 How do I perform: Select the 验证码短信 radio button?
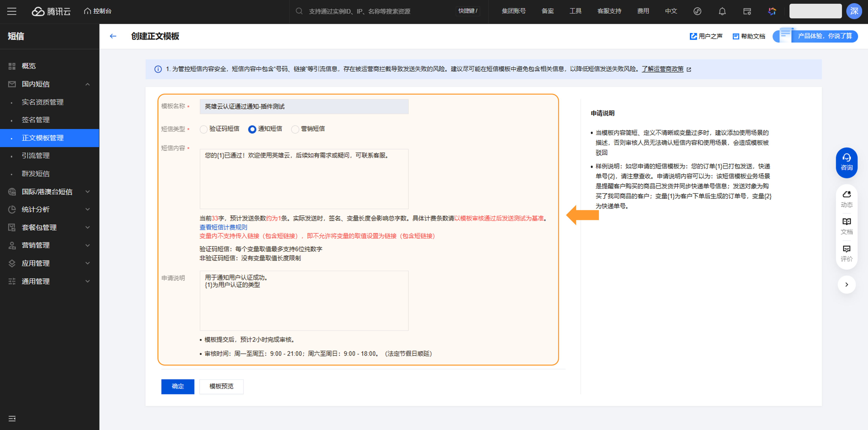[x=204, y=129]
